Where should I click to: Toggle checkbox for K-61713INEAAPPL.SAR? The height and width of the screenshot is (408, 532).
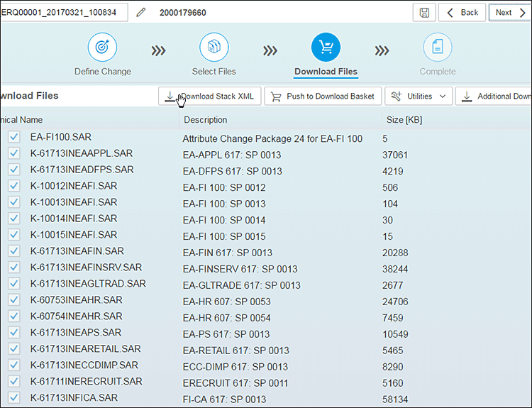pos(14,153)
